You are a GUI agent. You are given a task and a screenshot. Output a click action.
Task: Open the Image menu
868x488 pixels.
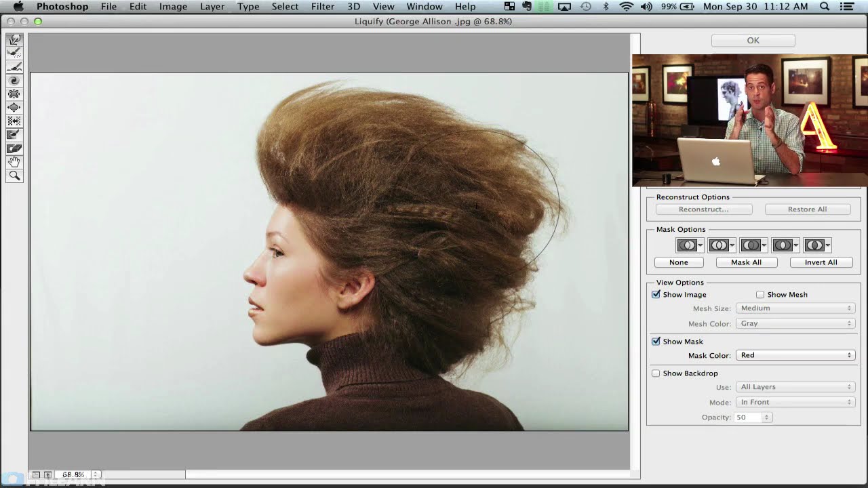173,7
